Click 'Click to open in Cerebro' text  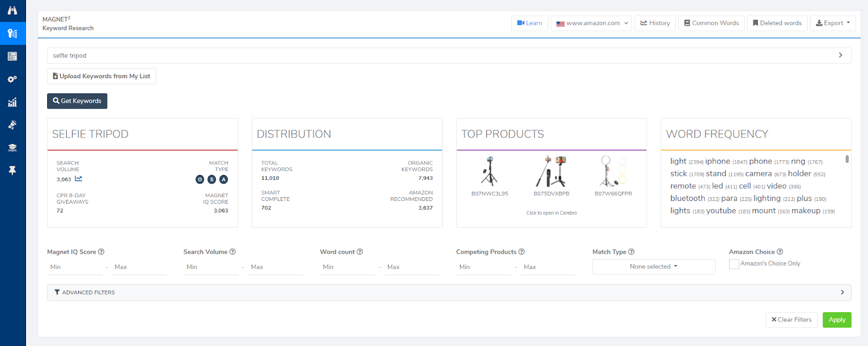pos(551,213)
